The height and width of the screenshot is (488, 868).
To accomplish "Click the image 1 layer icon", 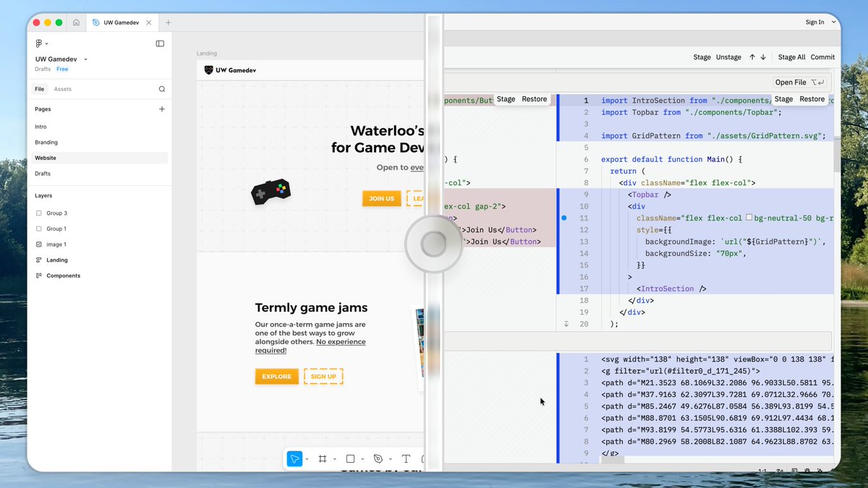I will (39, 244).
